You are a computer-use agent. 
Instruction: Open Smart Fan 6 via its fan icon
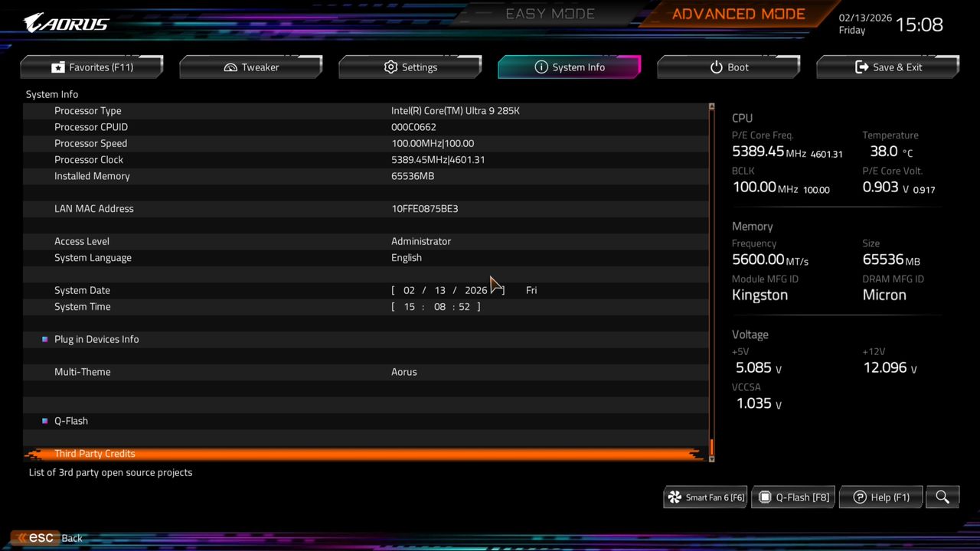(x=675, y=497)
